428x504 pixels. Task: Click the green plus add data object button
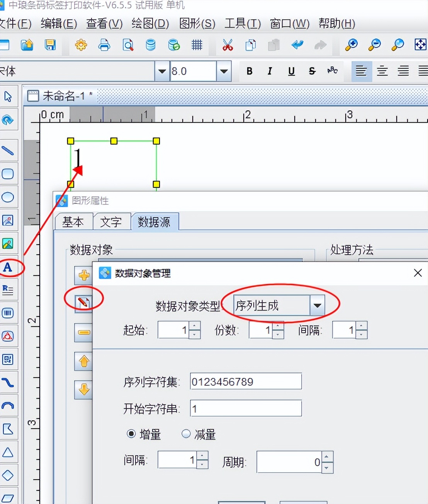83,275
